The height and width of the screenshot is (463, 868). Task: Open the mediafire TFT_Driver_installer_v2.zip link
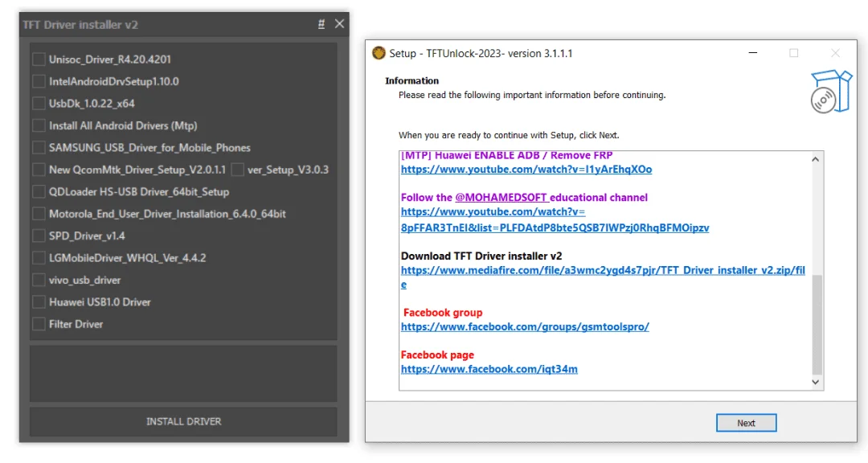coord(603,277)
